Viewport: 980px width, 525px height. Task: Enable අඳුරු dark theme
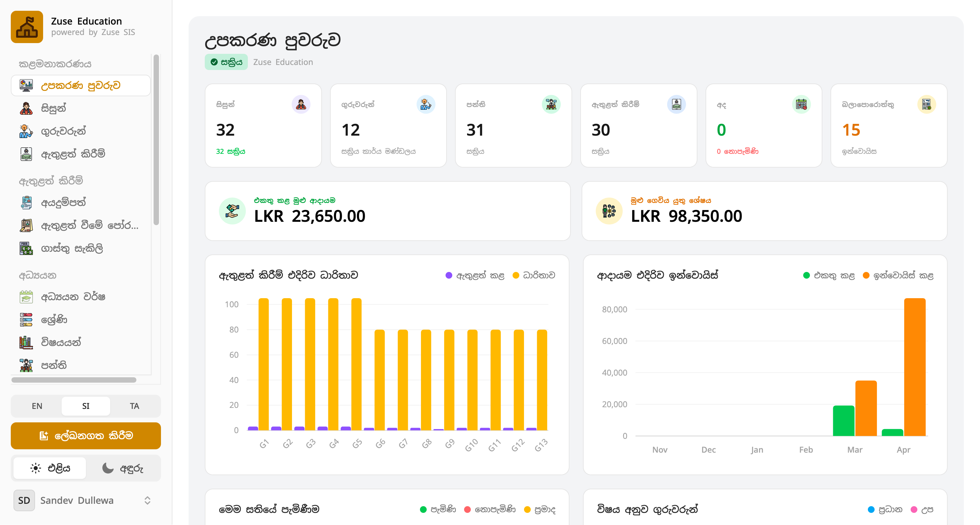(x=123, y=468)
